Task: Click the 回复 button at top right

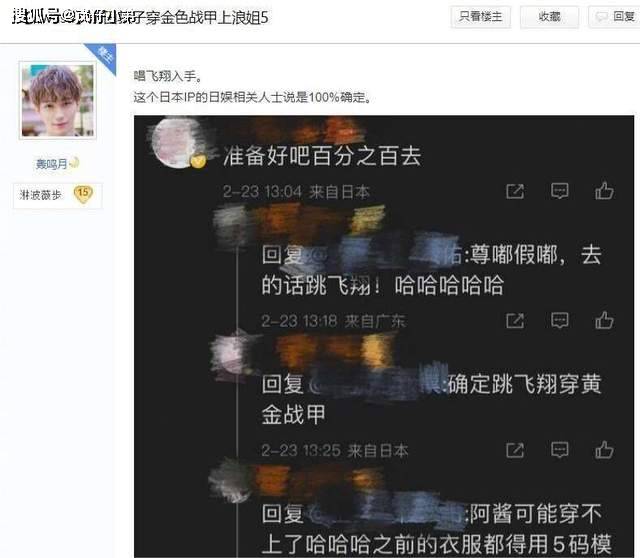Action: pos(614,17)
